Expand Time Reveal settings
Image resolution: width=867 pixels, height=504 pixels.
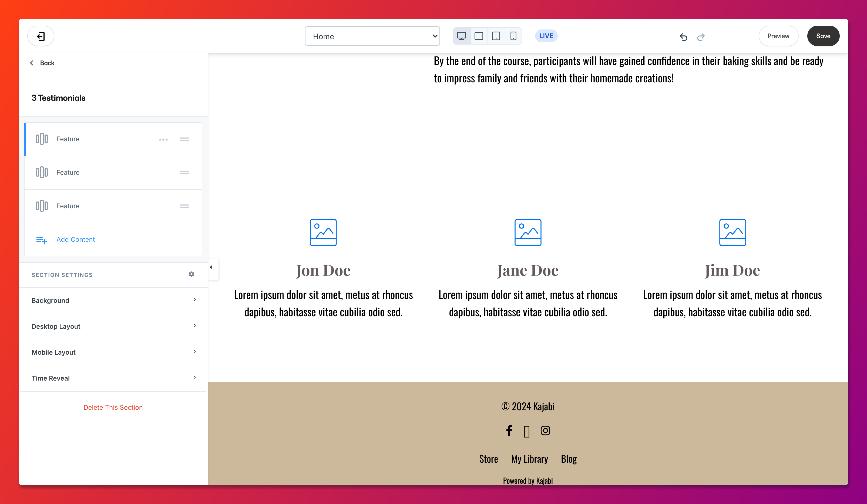coord(113,378)
